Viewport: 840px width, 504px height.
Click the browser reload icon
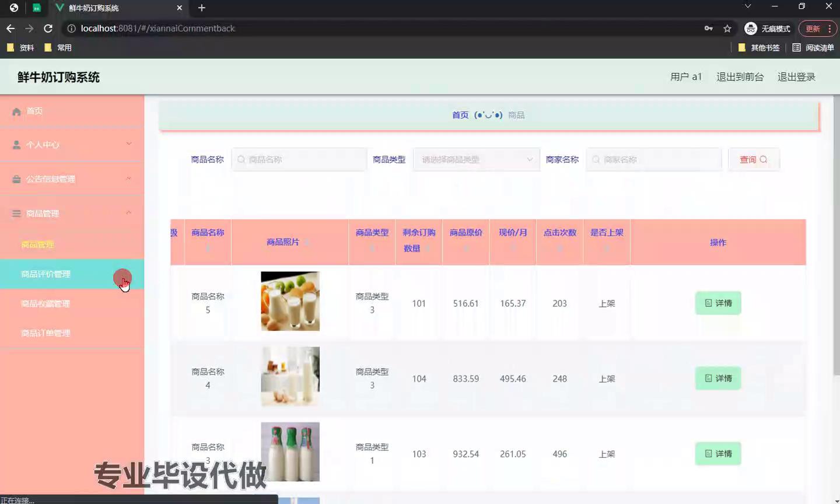[x=48, y=28]
